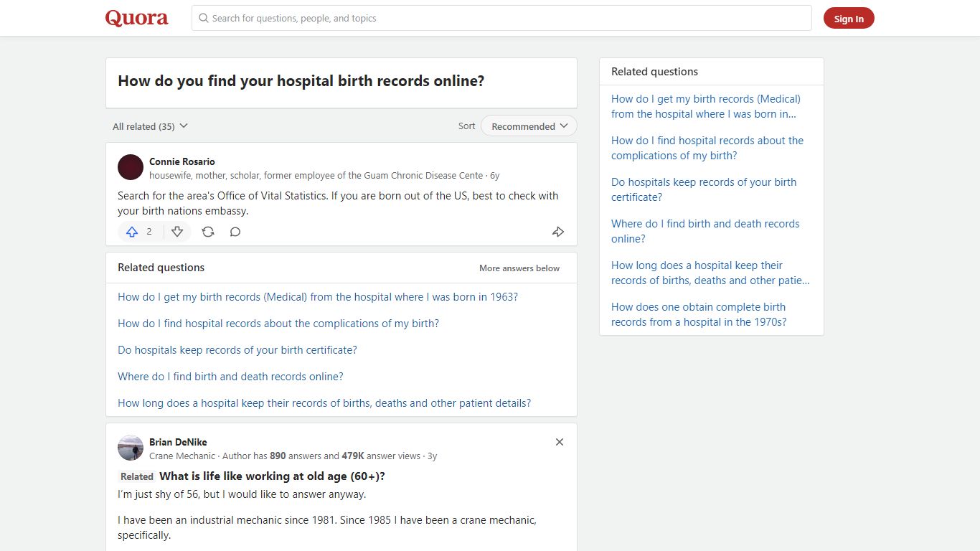
Task: Open Connie Rosario's profile name link
Action: [x=182, y=161]
